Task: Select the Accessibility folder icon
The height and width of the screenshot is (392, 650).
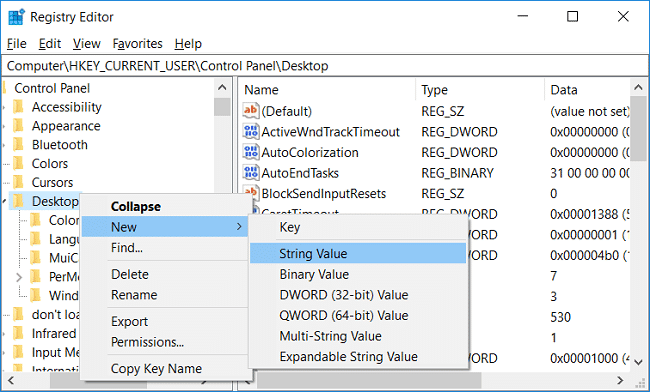Action: coord(18,107)
